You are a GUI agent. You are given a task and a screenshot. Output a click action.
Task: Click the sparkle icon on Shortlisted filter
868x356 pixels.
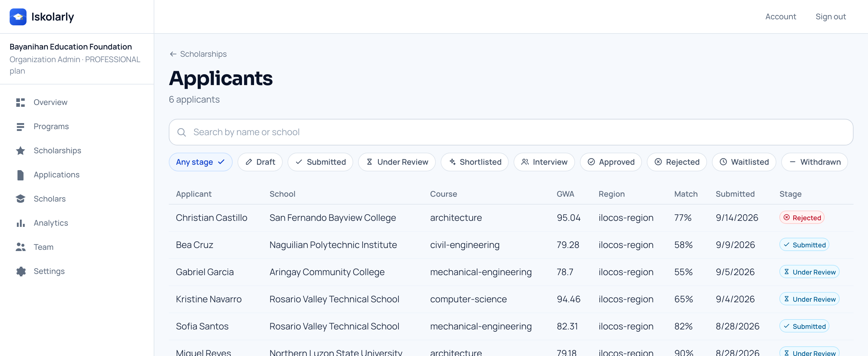[452, 162]
